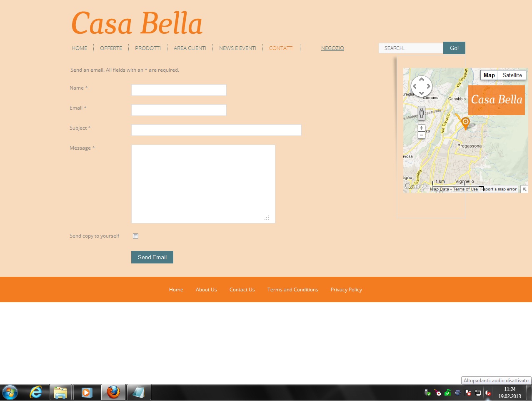Zoom out on the map
532x401 pixels.
pyautogui.click(x=422, y=135)
